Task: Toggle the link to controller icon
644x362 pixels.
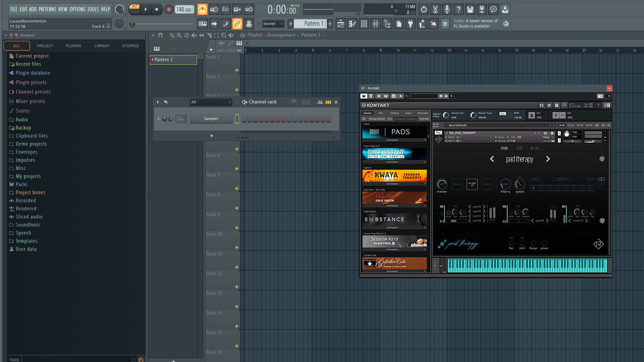Action: point(237,24)
